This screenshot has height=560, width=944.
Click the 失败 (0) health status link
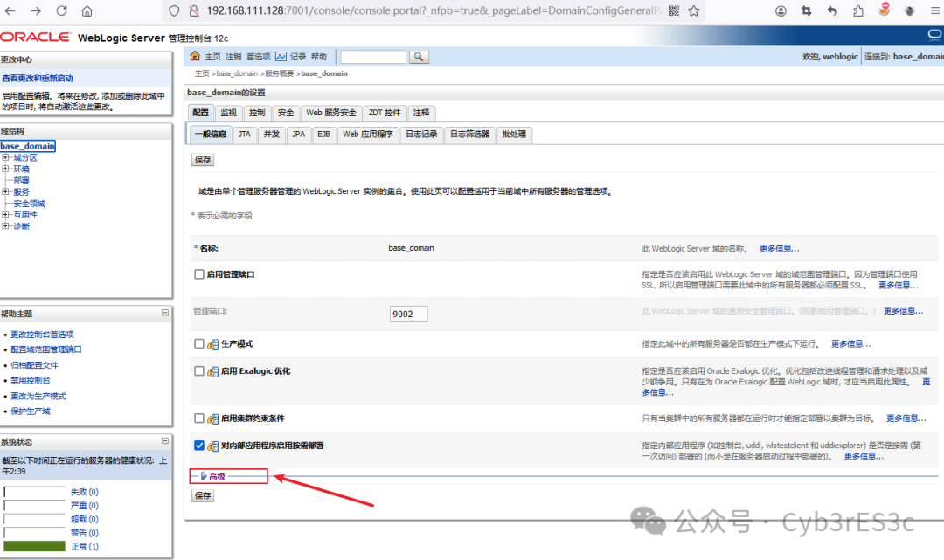tap(84, 492)
